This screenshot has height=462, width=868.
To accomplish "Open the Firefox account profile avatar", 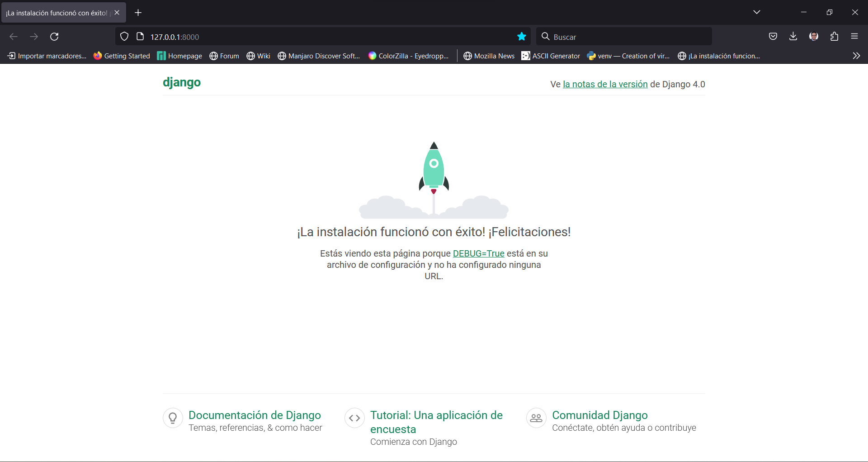I will tap(814, 37).
